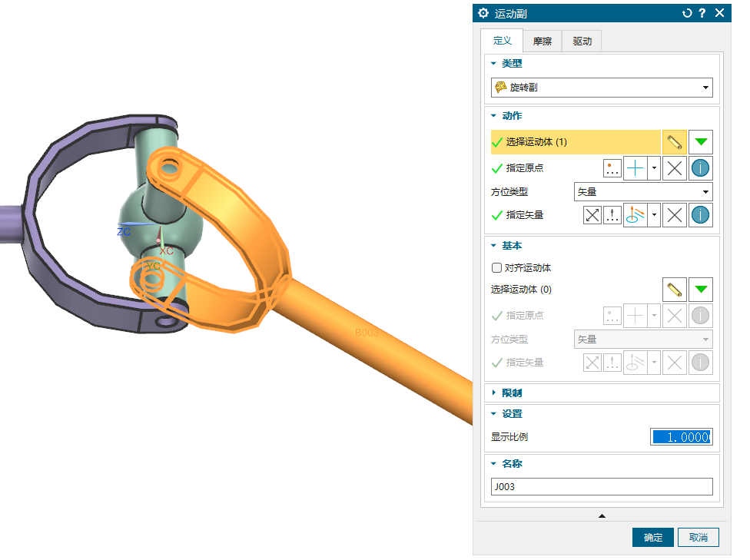This screenshot has width=750, height=560.
Task: Click the 确定 button
Action: click(x=652, y=537)
